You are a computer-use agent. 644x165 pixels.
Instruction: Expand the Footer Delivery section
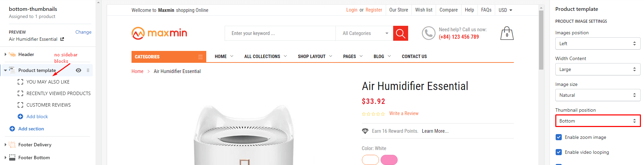pos(5,145)
